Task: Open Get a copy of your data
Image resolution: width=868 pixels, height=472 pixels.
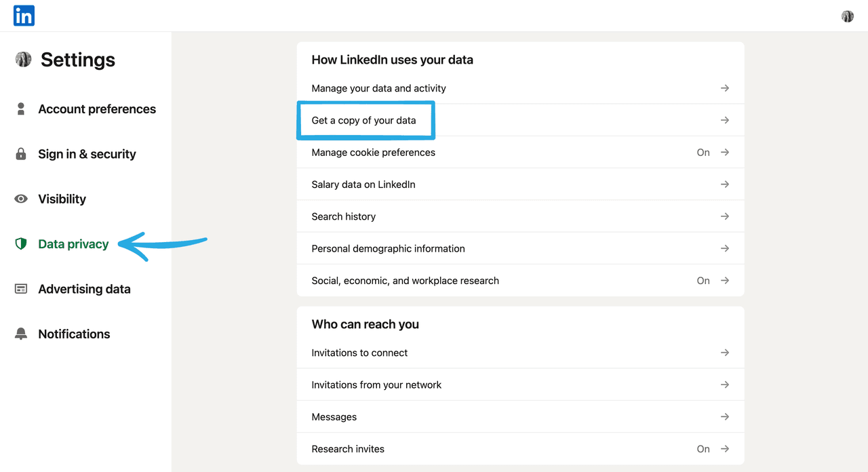Action: pos(363,120)
